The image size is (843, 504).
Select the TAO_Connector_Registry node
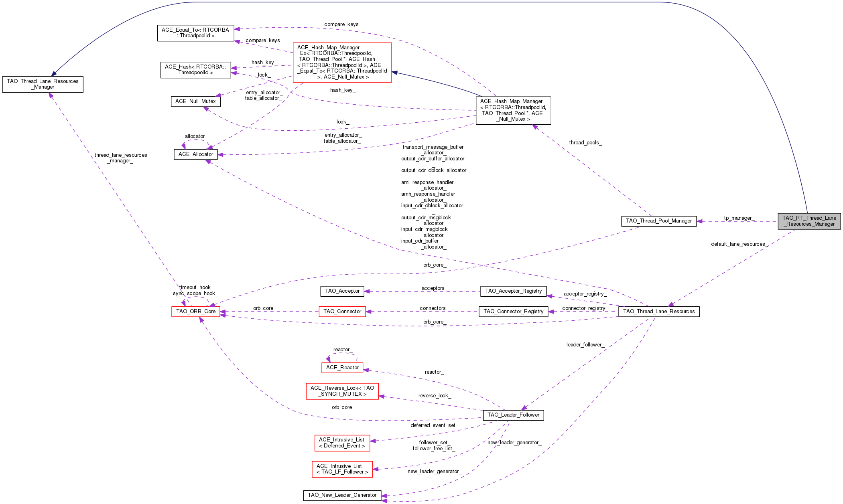pyautogui.click(x=513, y=312)
